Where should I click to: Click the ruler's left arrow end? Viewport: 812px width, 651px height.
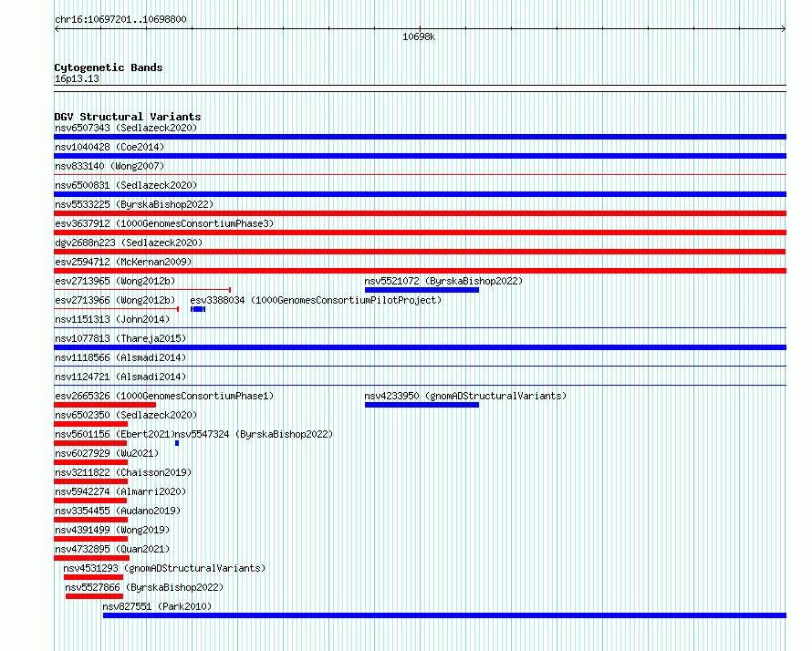pos(57,29)
